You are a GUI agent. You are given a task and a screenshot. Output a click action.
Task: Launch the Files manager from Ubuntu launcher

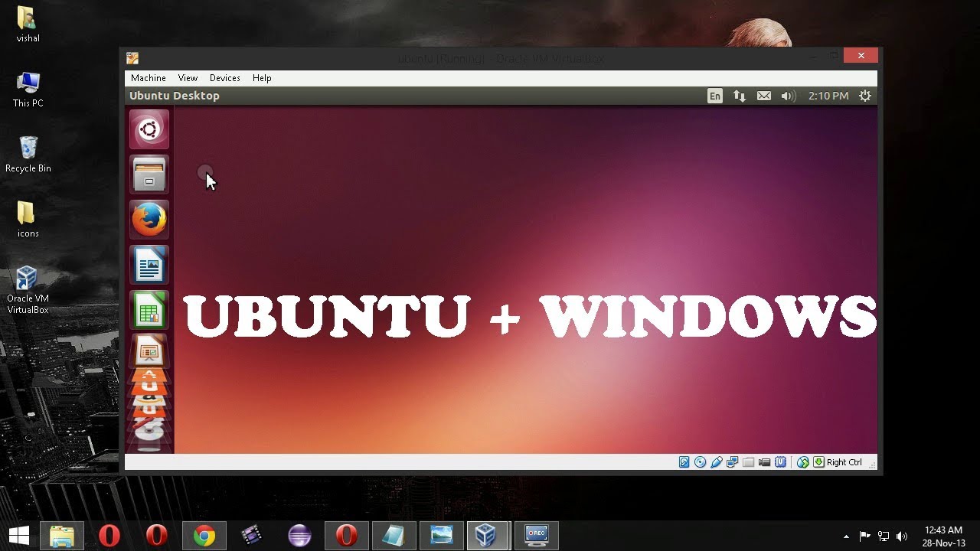(x=149, y=174)
